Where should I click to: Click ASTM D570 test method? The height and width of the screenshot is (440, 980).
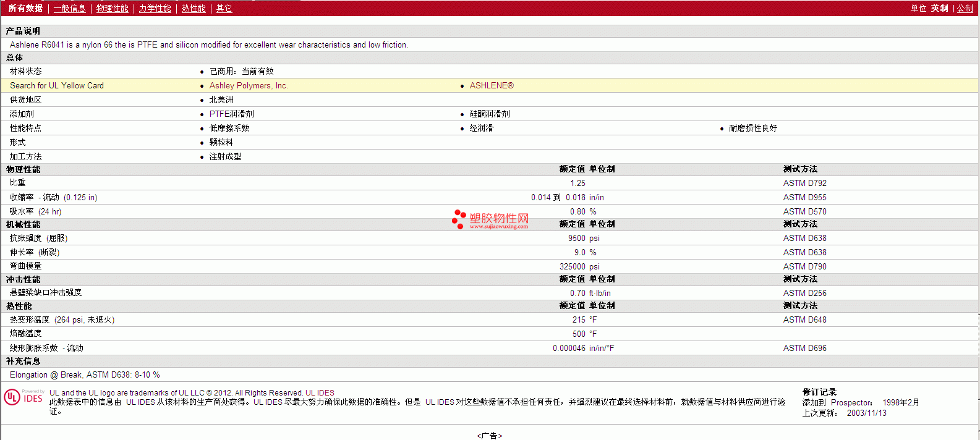804,212
